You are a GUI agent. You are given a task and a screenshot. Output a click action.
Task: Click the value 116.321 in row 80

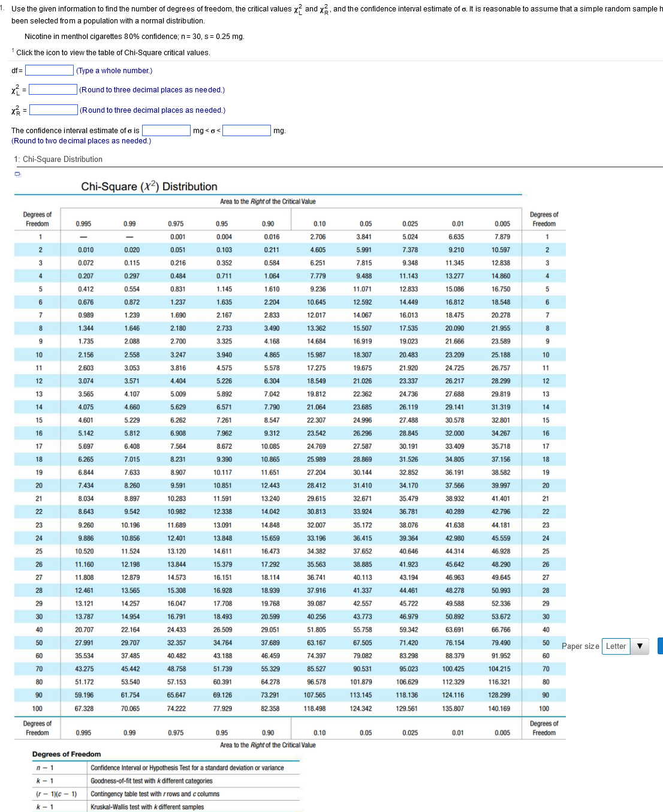pyautogui.click(x=499, y=682)
